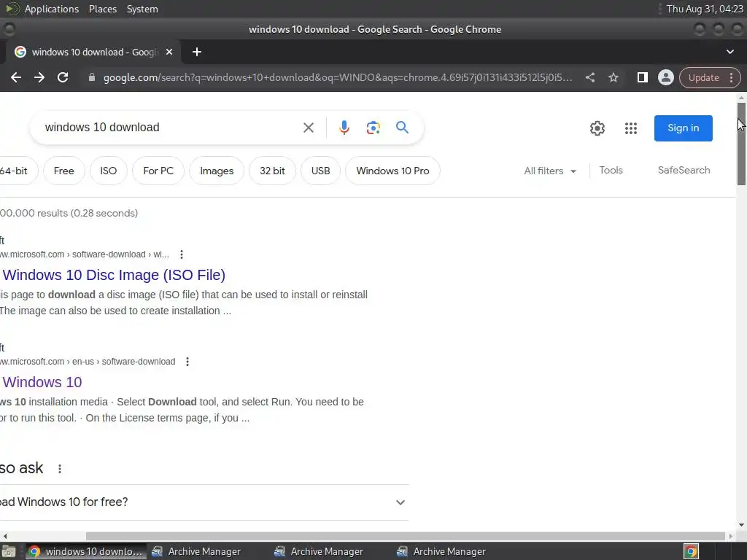Switch to the second Archive Manager window
The image size is (747, 560).
point(319,551)
